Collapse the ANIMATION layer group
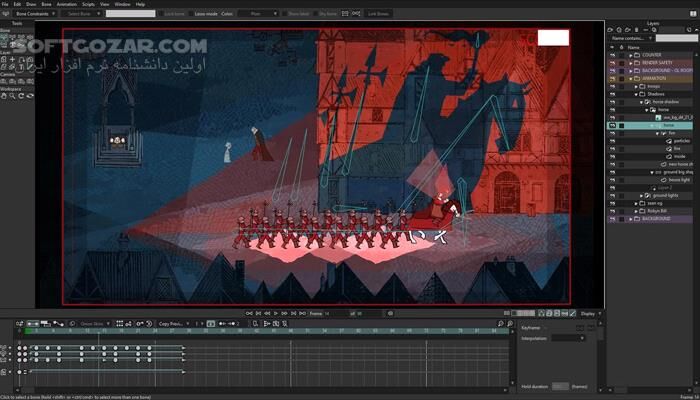Viewport: 700px width, 400px height. [631, 79]
